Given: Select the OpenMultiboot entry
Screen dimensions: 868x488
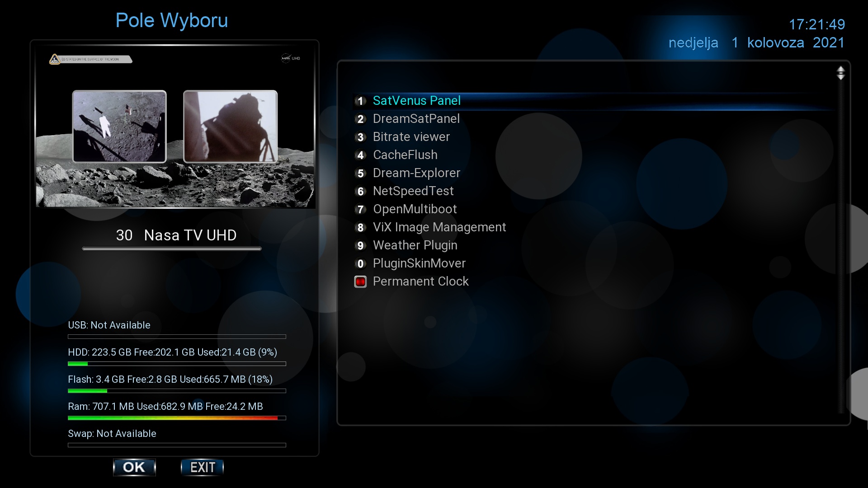Looking at the screenshot, I should (594, 209).
